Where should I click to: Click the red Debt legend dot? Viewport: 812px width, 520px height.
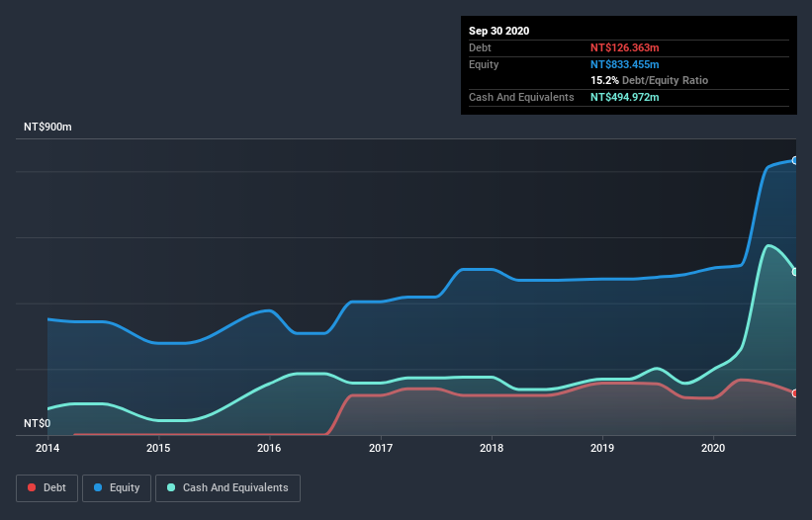[32, 487]
